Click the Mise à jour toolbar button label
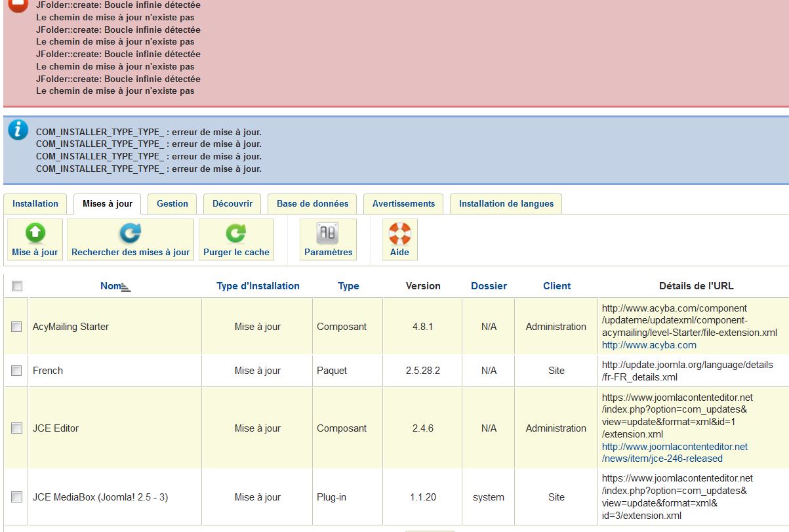 pos(35,252)
